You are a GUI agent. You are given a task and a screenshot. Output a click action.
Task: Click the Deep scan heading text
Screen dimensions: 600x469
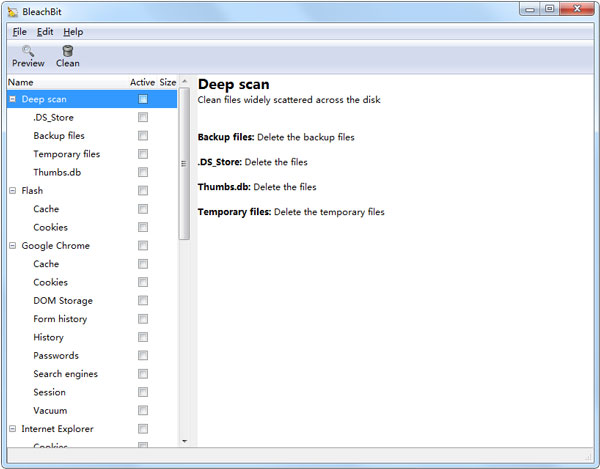[x=233, y=84]
